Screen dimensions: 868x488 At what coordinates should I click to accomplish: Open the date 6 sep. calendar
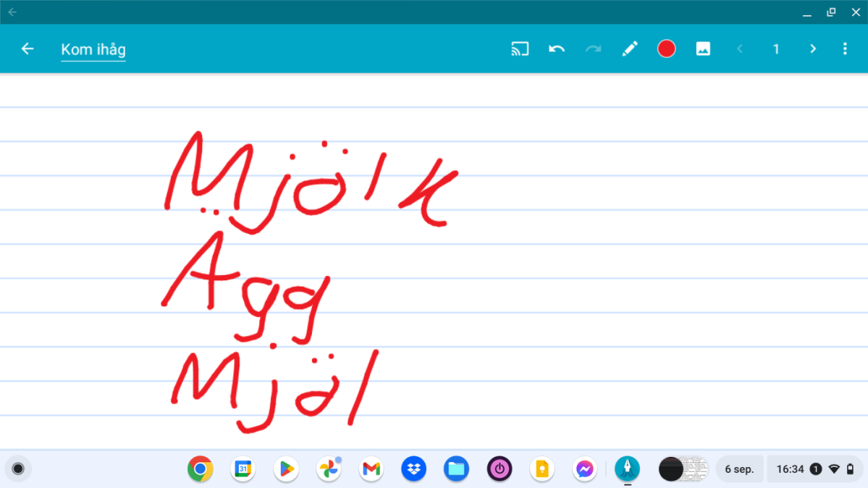739,469
